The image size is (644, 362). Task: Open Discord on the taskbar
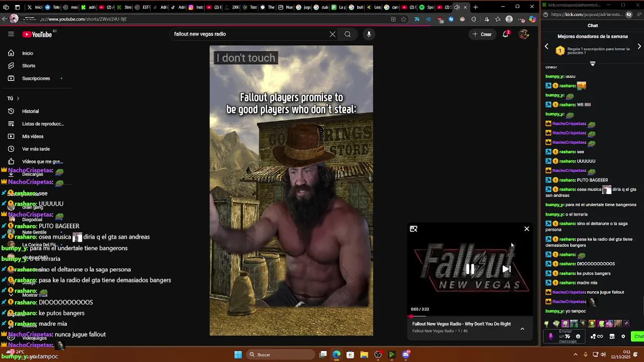coord(406,354)
